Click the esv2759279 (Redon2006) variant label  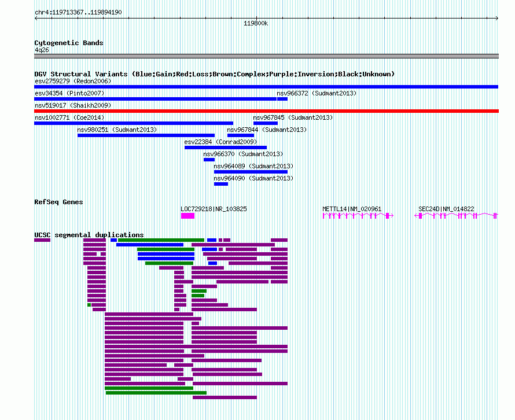click(x=73, y=81)
